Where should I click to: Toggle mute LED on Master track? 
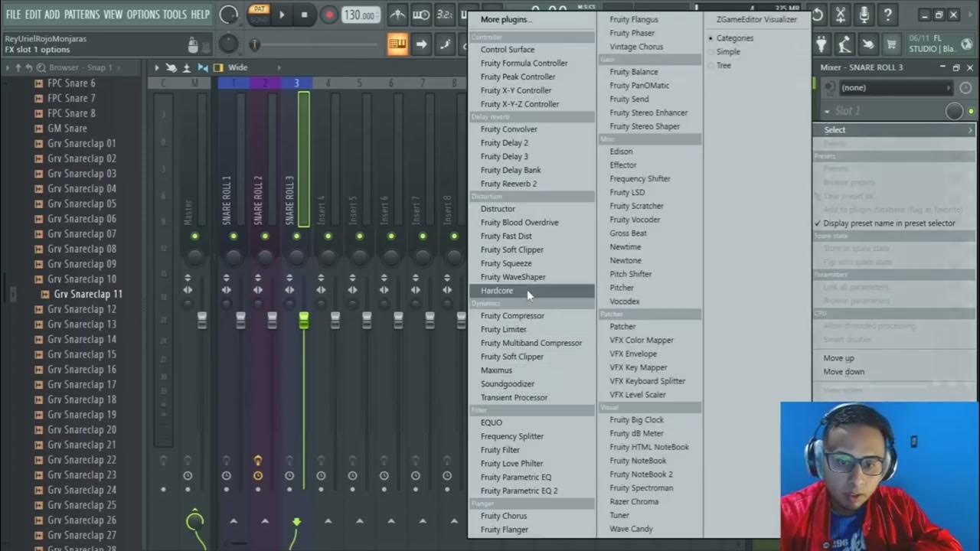tap(194, 236)
